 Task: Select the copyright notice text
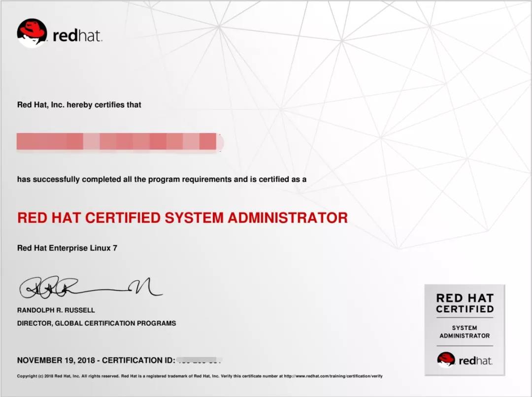(199, 376)
